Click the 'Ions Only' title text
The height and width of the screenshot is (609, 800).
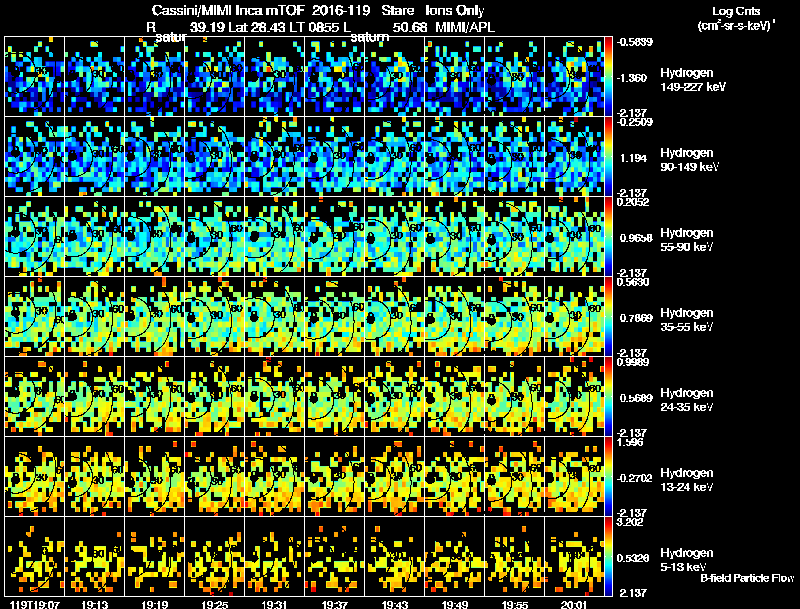pos(455,11)
